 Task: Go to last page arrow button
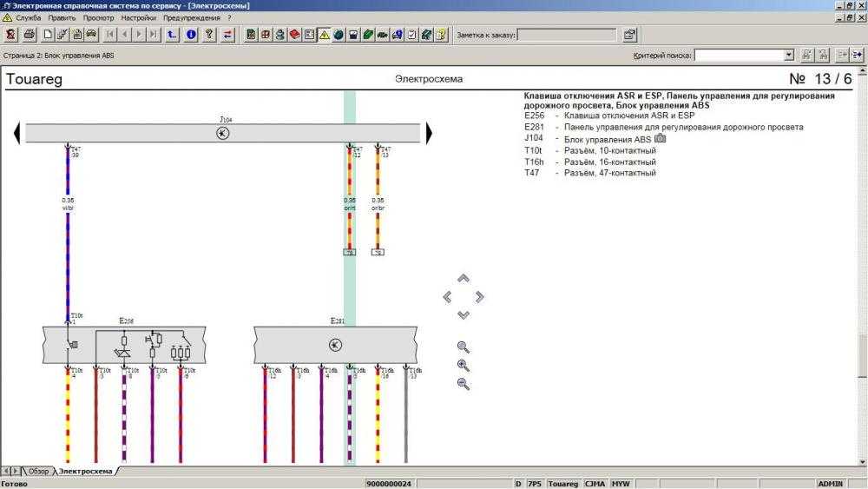[154, 35]
